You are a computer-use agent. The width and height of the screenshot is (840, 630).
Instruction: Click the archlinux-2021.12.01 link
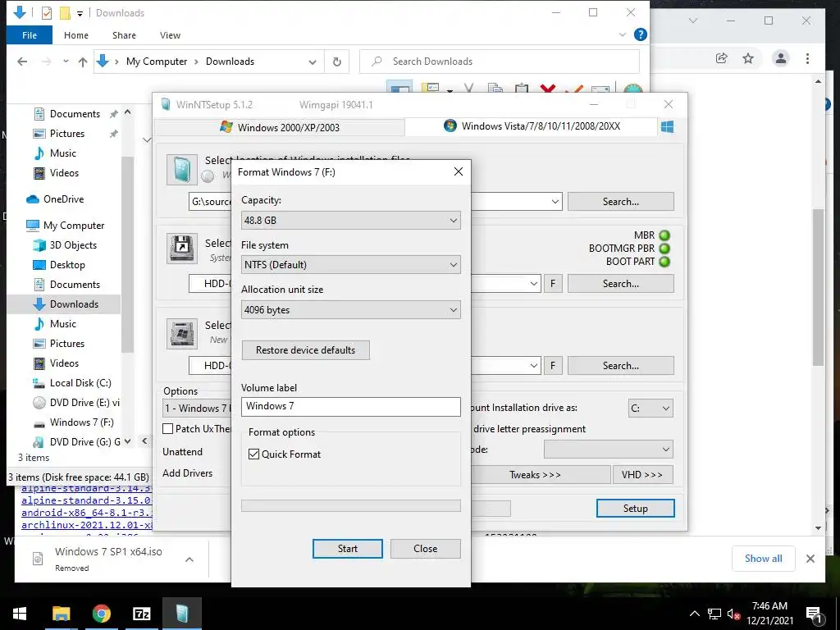pyautogui.click(x=87, y=525)
